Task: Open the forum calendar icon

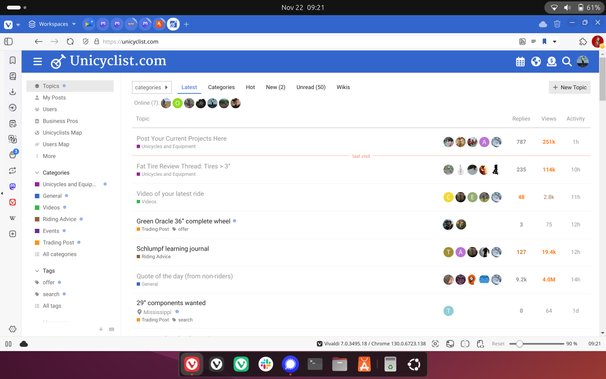Action: (520, 61)
